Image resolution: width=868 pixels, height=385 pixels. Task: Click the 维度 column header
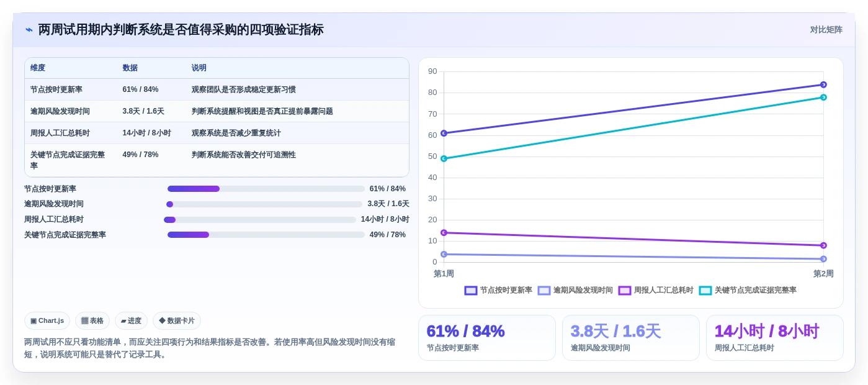click(38, 68)
